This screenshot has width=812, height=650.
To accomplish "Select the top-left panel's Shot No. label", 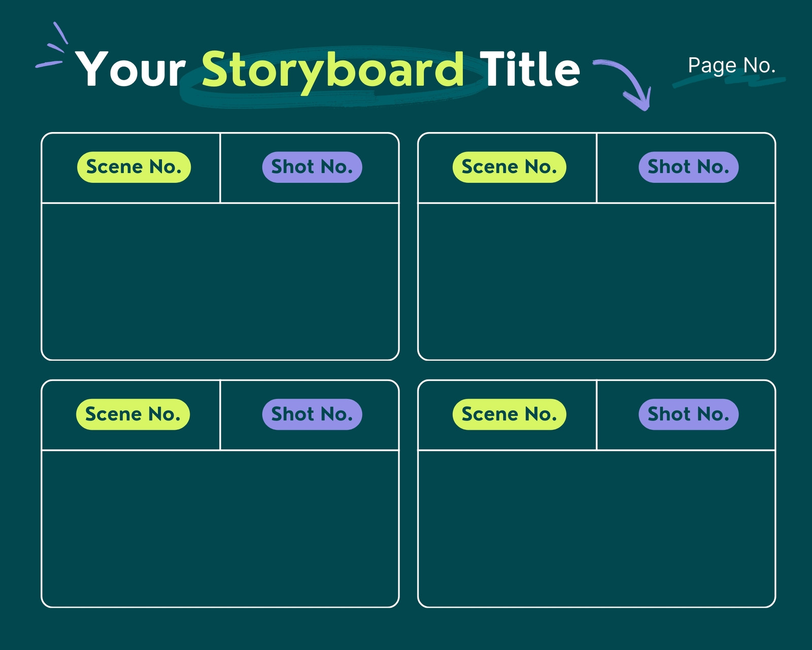I will click(x=312, y=167).
